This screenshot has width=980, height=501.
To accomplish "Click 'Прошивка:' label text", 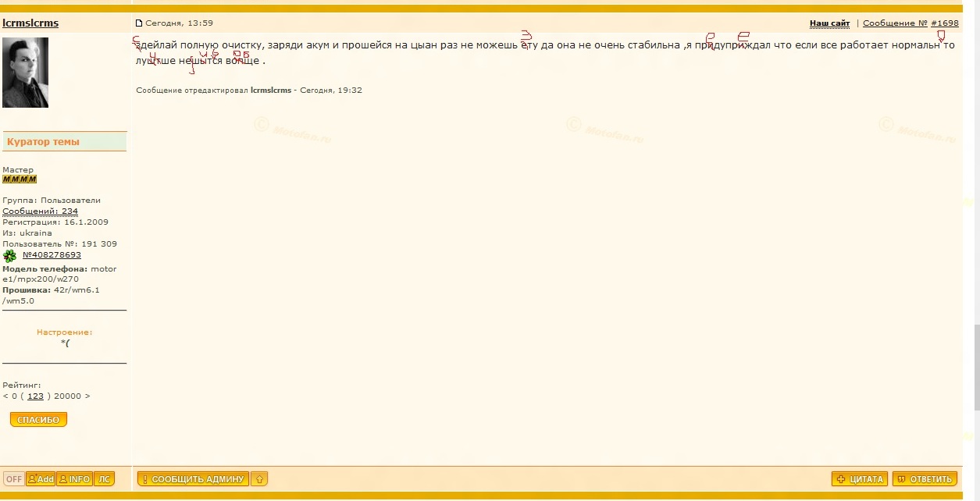I will point(27,290).
